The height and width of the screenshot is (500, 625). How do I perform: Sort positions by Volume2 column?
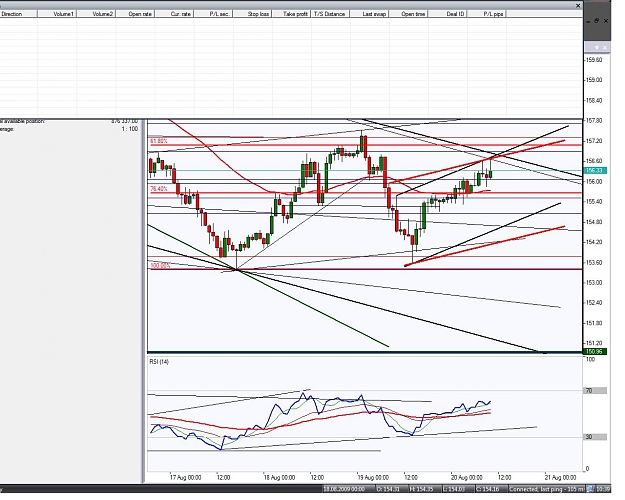pos(96,14)
